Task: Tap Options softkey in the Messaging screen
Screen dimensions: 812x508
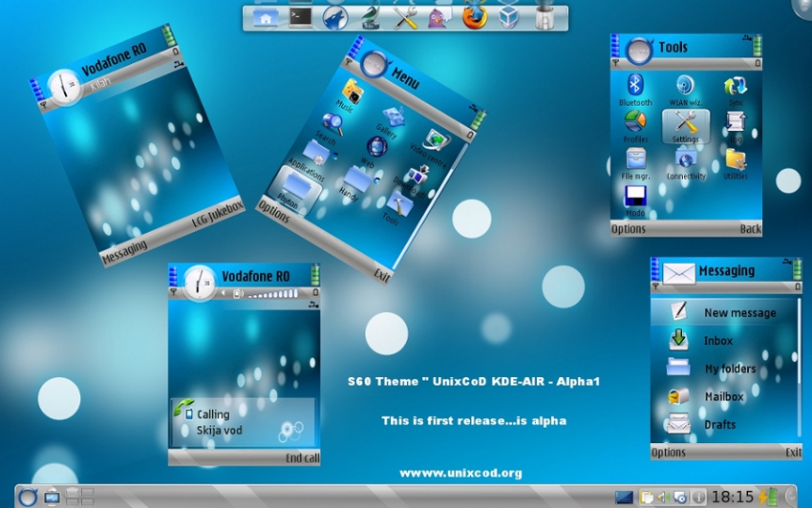Action: pos(669,452)
